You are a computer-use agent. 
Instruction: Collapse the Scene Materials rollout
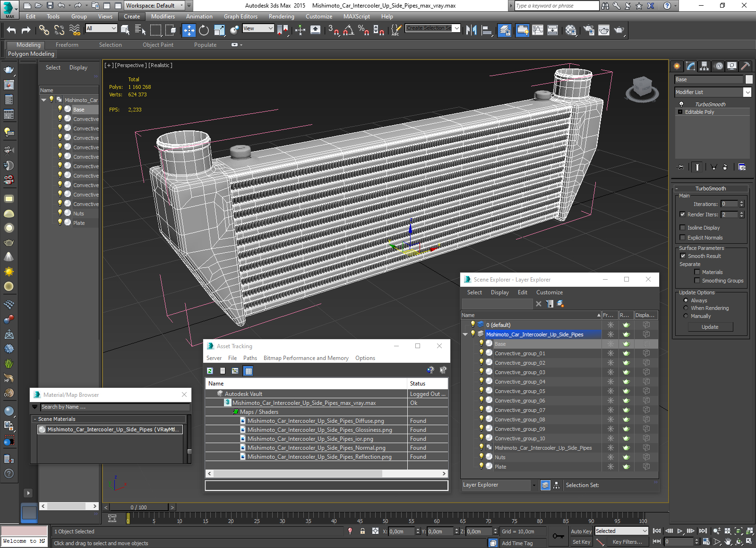coord(35,419)
